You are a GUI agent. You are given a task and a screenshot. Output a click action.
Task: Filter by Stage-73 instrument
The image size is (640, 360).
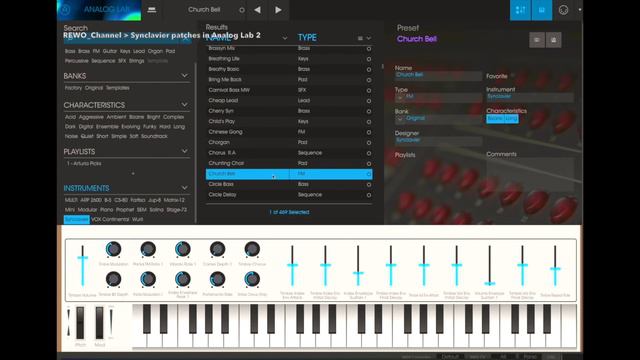176,209
